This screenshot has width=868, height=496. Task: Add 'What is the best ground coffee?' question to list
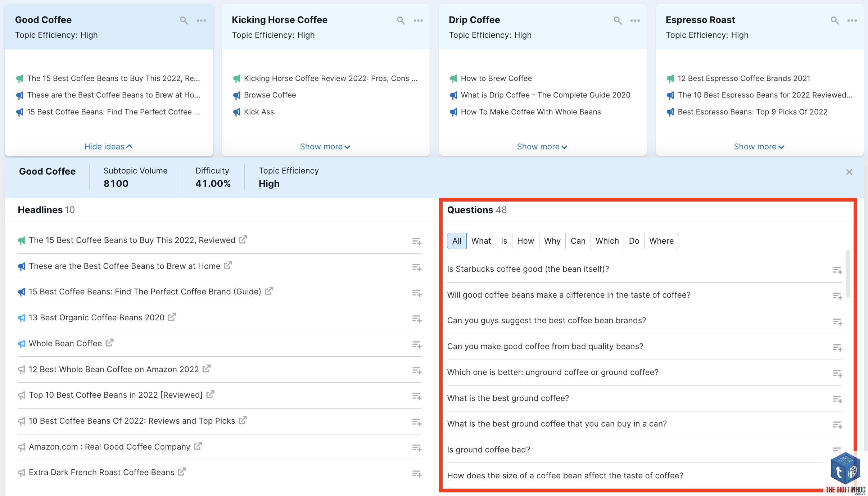(837, 399)
